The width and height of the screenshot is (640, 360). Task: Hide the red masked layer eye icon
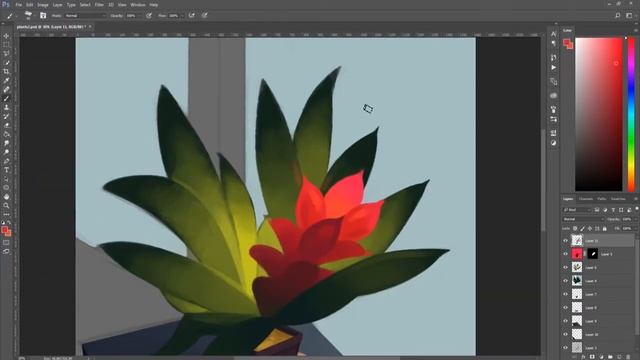[x=566, y=254]
